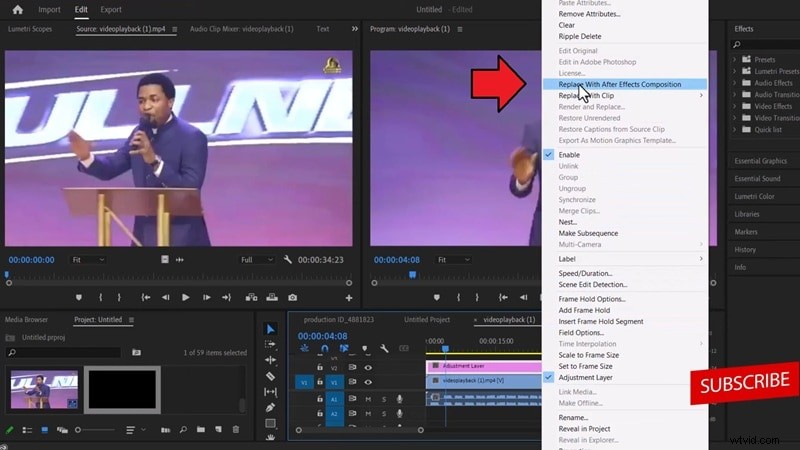Image resolution: width=800 pixels, height=450 pixels.
Task: Select the Hand tool
Action: click(x=270, y=437)
